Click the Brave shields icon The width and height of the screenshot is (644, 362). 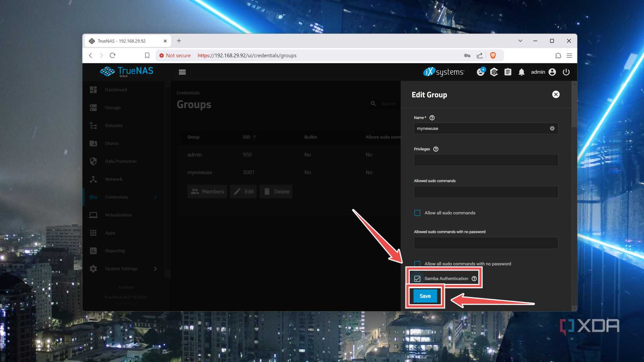493,55
